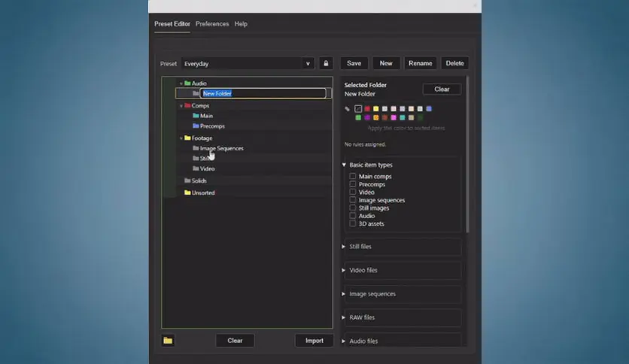
Task: Enable the 3D assets checkbox
Action: pos(353,223)
